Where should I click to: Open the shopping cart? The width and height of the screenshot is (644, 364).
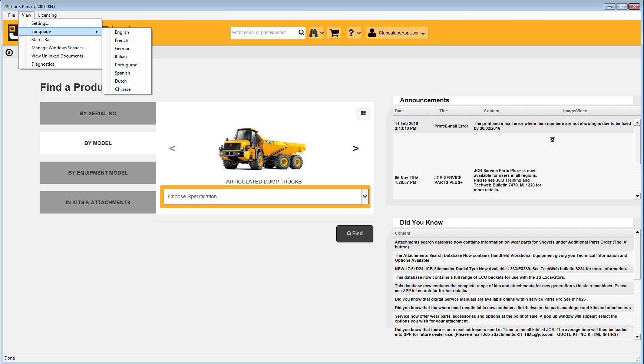[334, 33]
